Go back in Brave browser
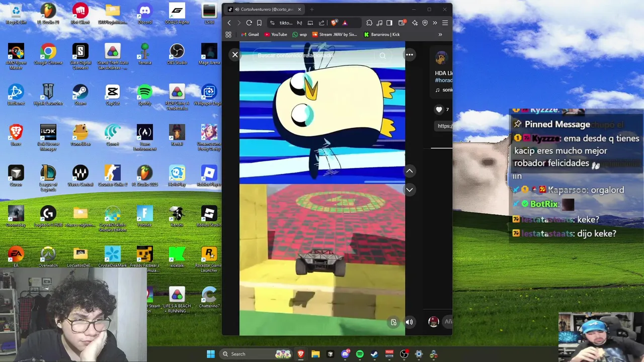This screenshot has width=644, height=362. coord(229,23)
